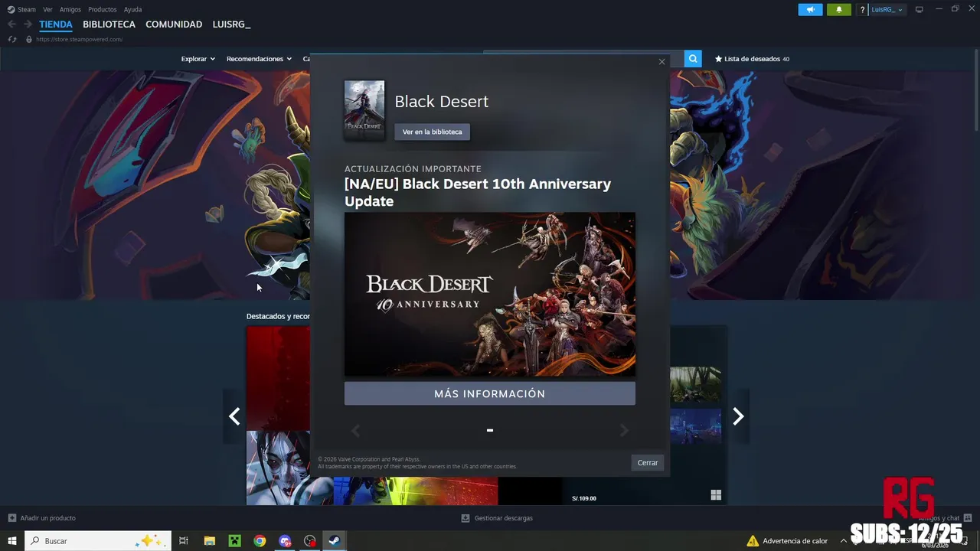Viewport: 980px width, 551px height.
Task: Click the update title 10th Anniversary Update
Action: coord(478,192)
